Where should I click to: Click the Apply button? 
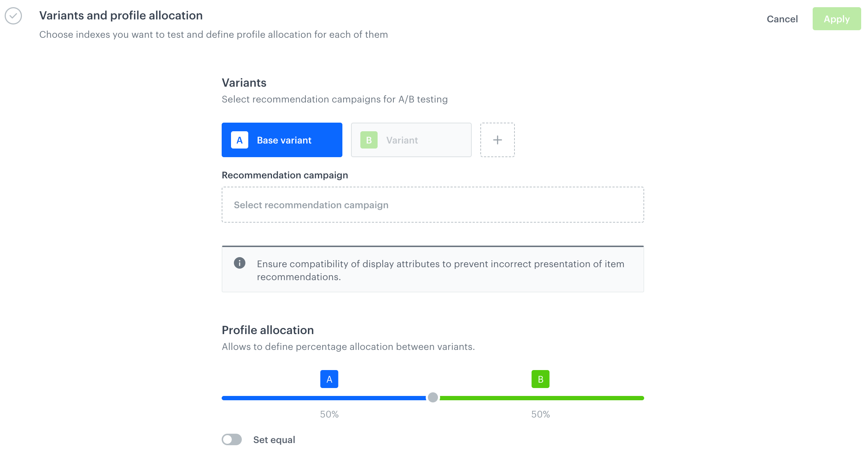pyautogui.click(x=837, y=19)
